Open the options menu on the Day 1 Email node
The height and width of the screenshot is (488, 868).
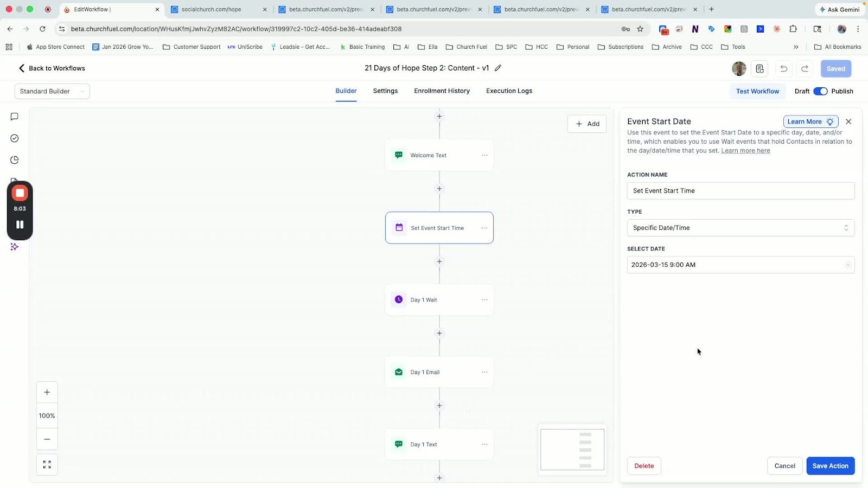tap(484, 372)
